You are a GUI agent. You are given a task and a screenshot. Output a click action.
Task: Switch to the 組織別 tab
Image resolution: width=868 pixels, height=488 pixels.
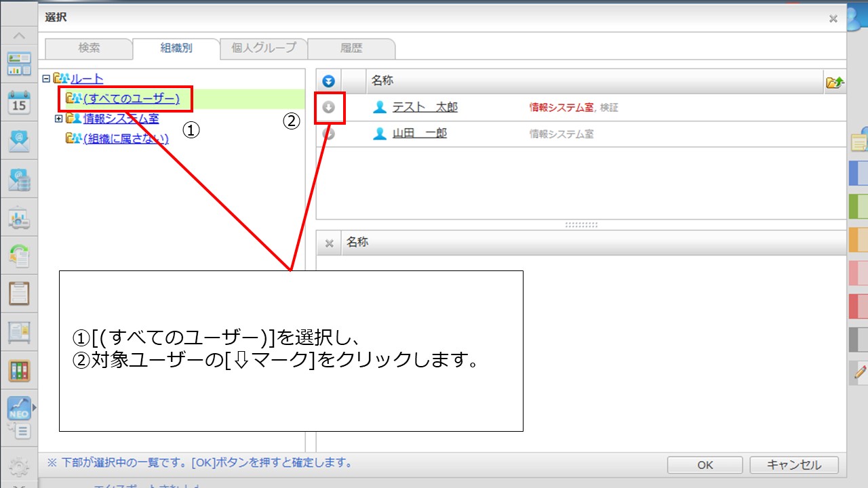click(176, 48)
